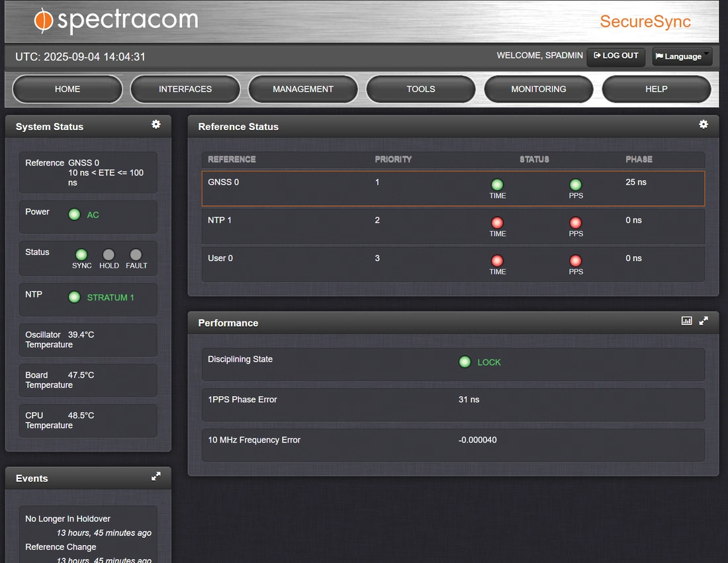This screenshot has height=563, width=728.
Task: Open the HELP menu
Action: [657, 89]
